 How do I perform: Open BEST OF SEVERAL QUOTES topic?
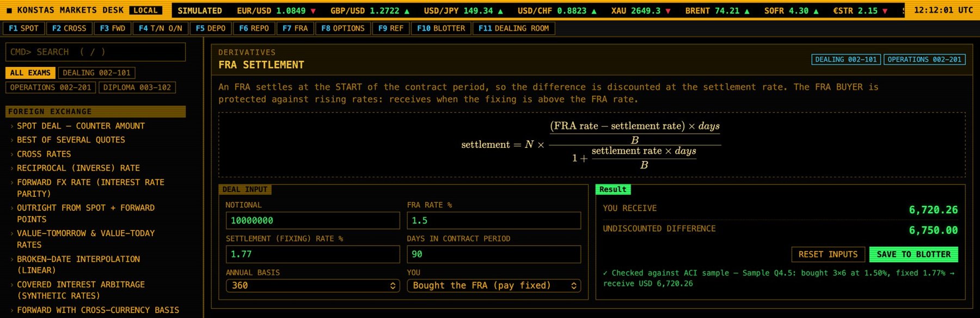71,140
